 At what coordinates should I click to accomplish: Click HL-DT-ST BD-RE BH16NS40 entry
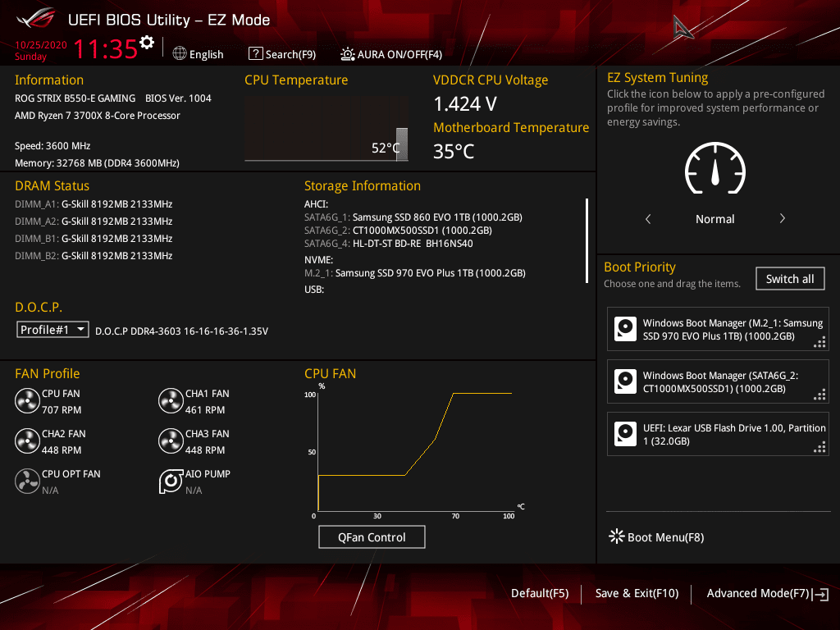(388, 243)
